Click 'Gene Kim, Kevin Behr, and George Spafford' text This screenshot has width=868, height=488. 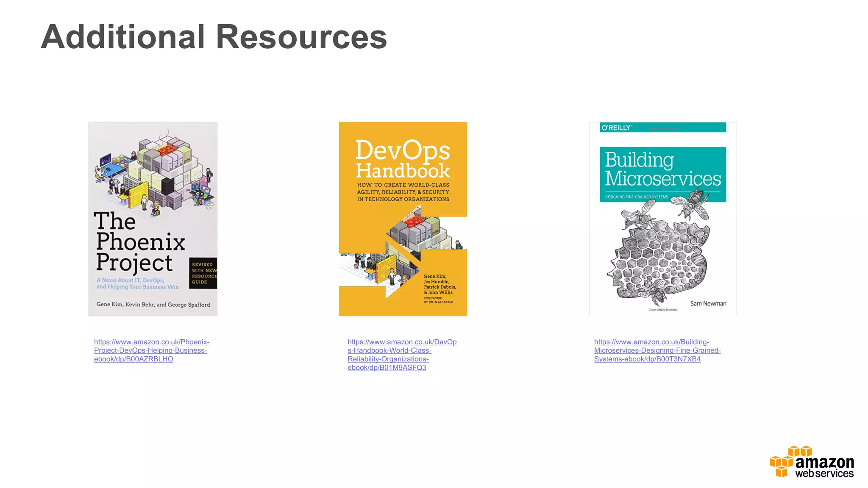153,305
